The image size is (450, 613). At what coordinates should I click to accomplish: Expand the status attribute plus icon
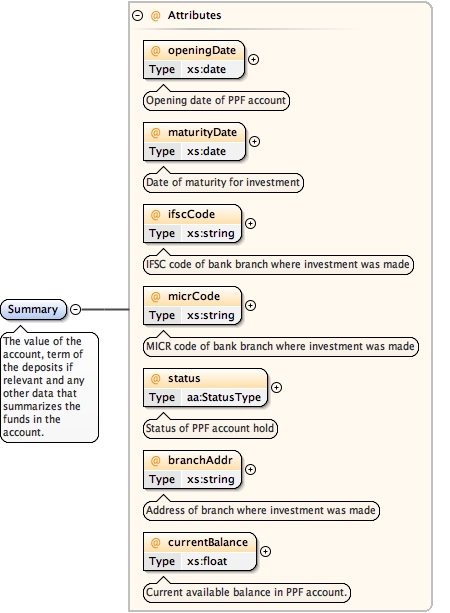point(276,387)
